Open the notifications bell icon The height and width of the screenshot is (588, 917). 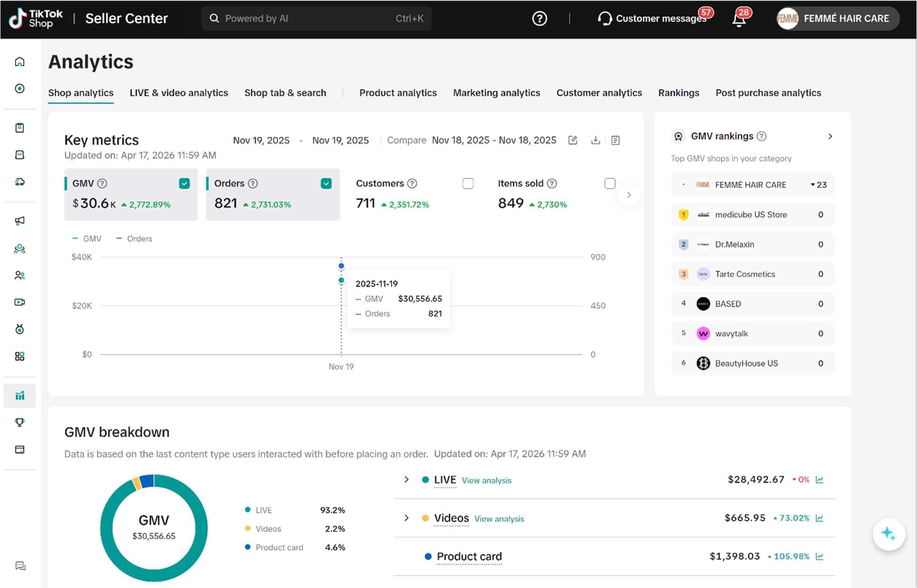click(x=739, y=19)
